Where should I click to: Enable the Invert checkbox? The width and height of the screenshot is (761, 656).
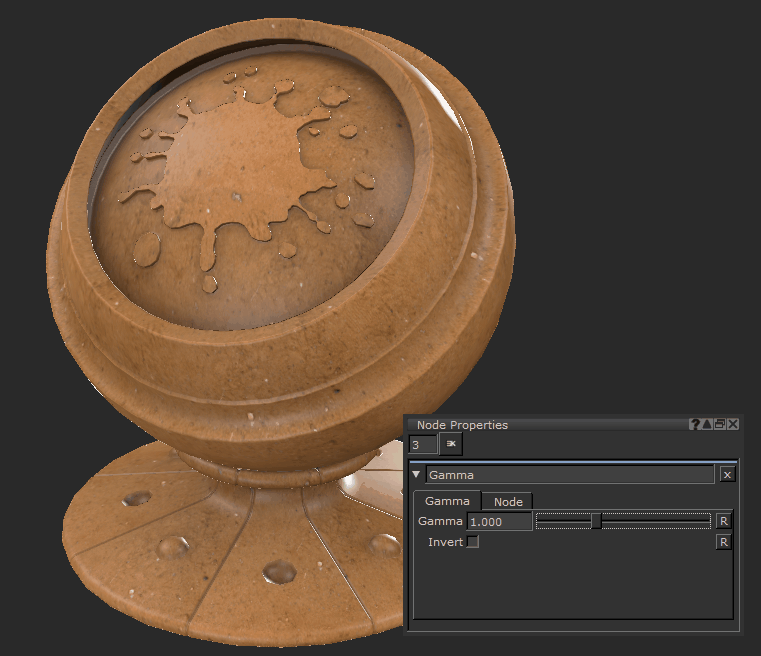[473, 542]
